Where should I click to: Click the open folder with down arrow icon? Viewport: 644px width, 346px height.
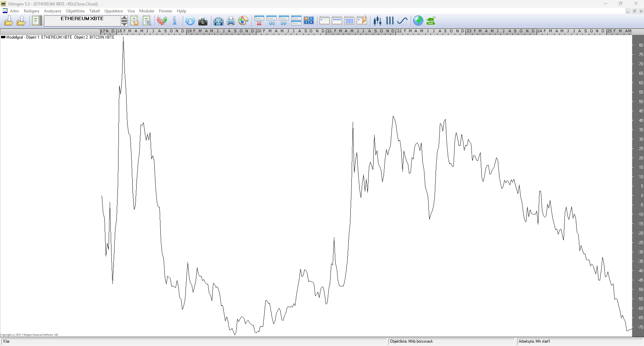8,21
